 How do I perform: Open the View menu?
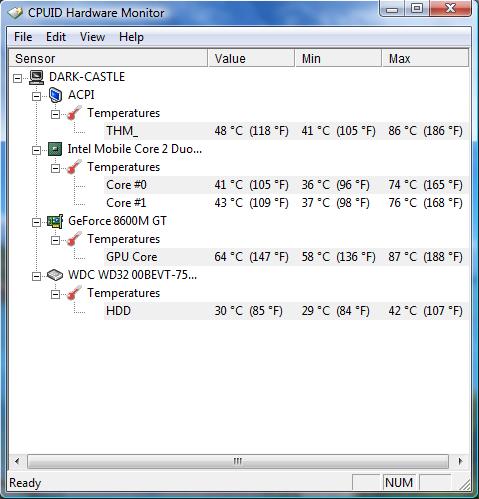pos(92,37)
